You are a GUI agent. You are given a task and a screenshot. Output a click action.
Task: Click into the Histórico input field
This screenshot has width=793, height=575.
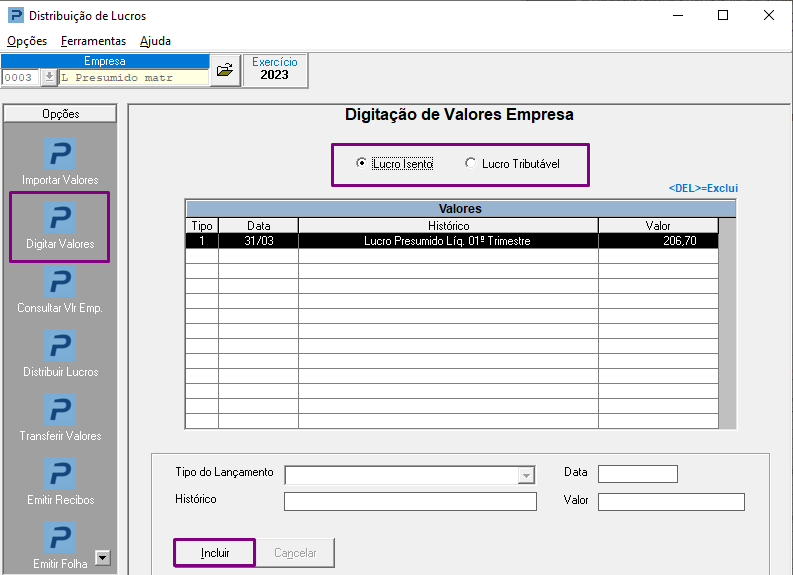(410, 502)
